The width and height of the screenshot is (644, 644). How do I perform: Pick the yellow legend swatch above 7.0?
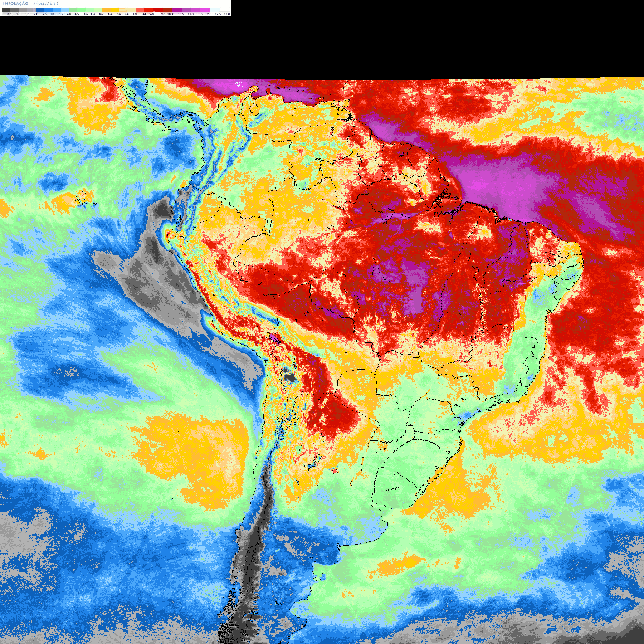[x=115, y=10]
